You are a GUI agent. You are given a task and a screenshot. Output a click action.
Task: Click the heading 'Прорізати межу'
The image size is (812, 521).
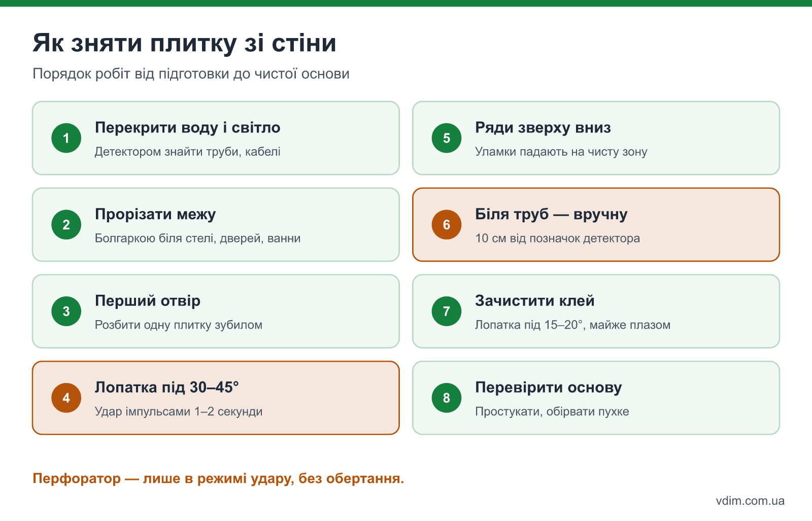(x=155, y=214)
